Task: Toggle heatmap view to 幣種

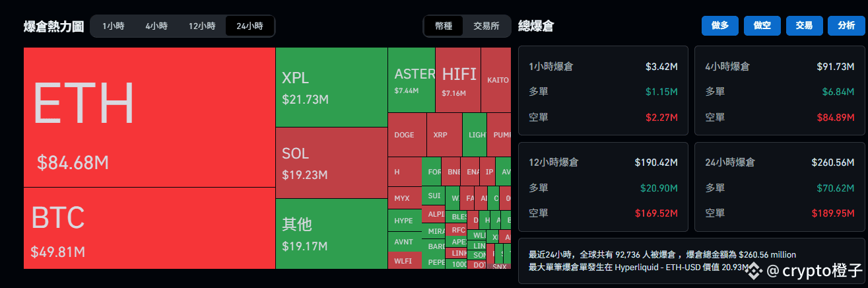Action: pos(444,26)
